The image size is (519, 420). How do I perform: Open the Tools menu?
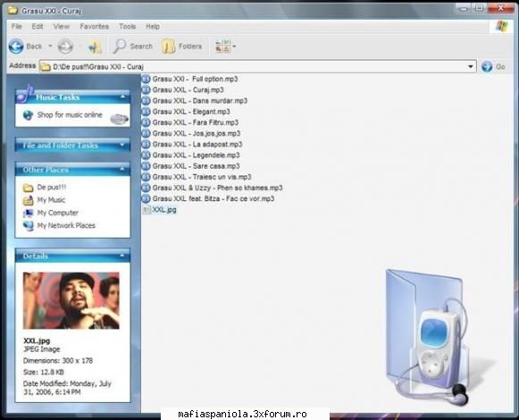[x=128, y=27]
